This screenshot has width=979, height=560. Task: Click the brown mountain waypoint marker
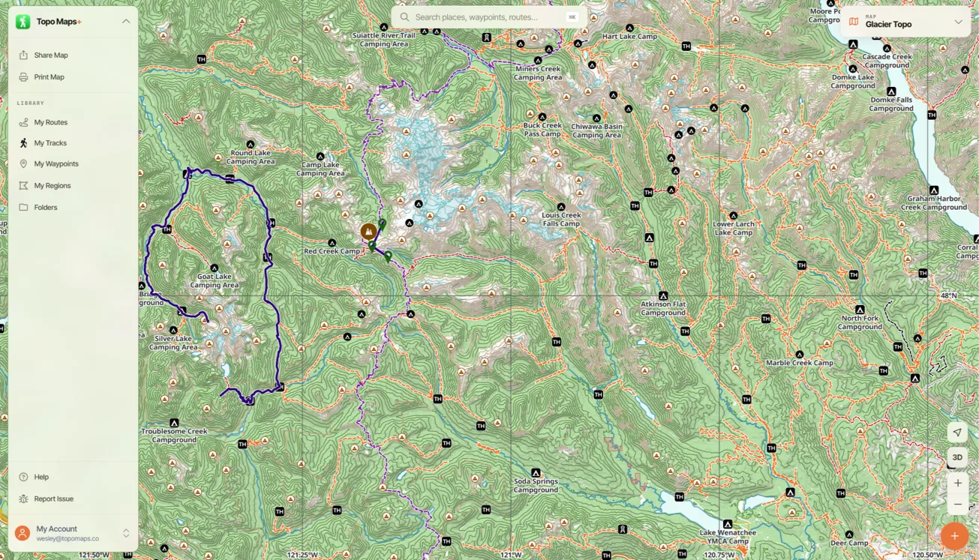[x=368, y=232]
